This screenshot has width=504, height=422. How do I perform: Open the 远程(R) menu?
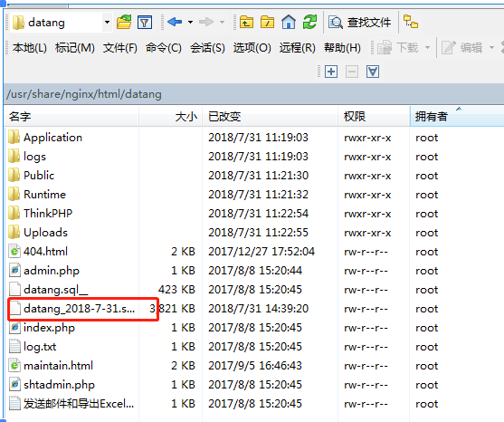click(x=298, y=48)
